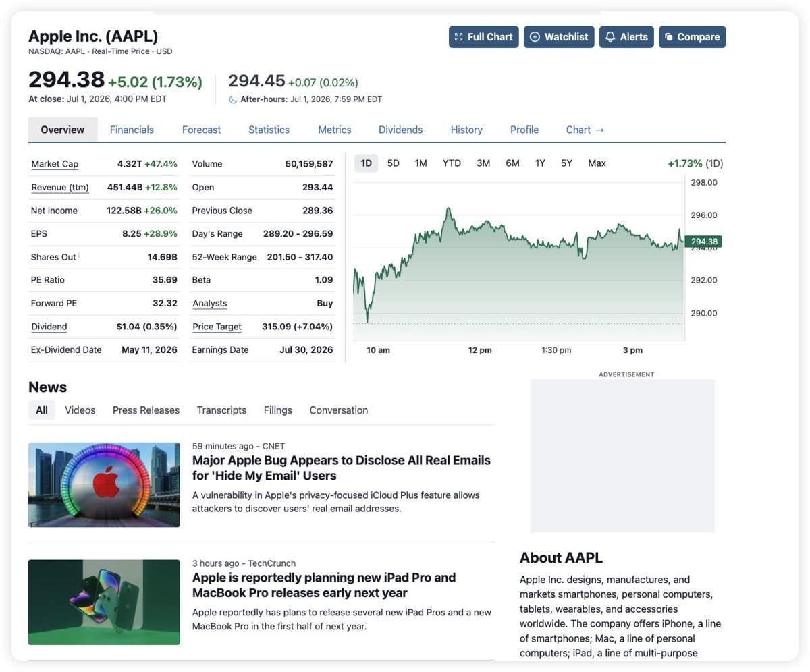The height and width of the screenshot is (672, 810).
Task: Click the plus circle icon in Watchlist
Action: pos(535,37)
